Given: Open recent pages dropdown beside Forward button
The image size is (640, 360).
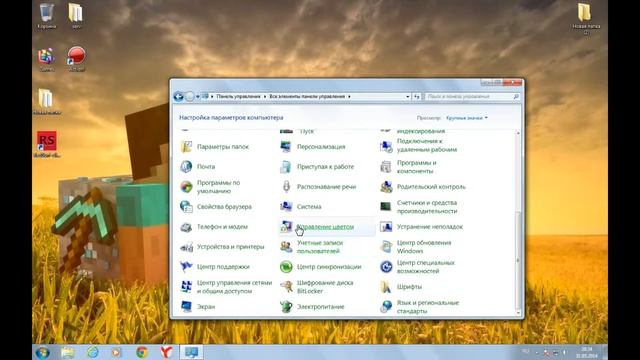Looking at the screenshot, I should tap(198, 97).
